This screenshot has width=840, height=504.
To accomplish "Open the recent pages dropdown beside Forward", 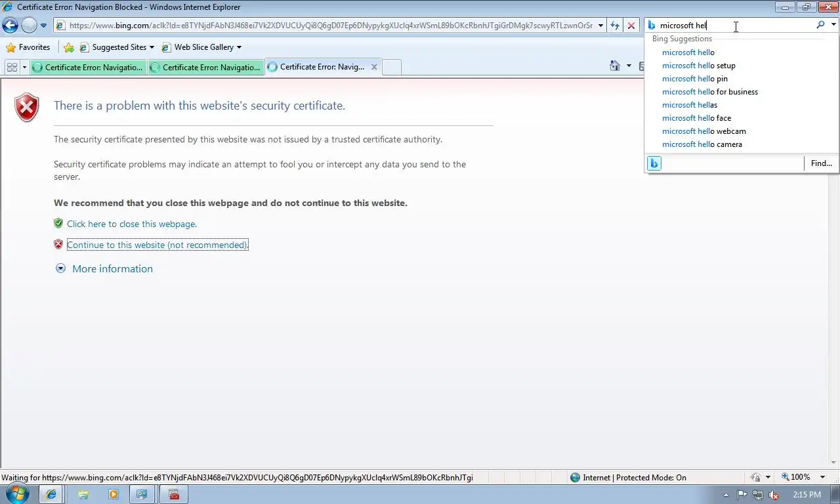I will click(x=43, y=26).
